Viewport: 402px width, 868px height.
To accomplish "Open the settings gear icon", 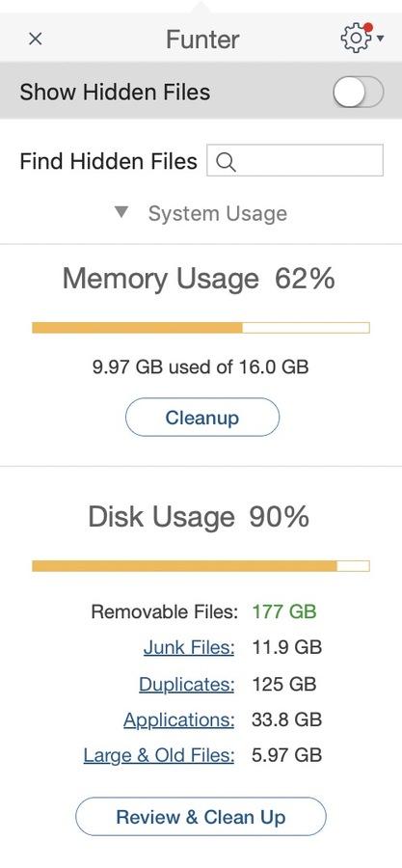I will (357, 39).
